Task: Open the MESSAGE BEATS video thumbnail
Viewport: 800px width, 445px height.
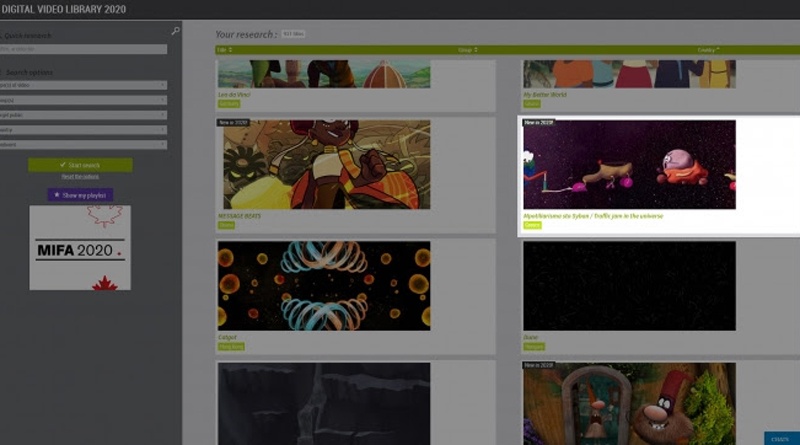Action: coord(324,165)
